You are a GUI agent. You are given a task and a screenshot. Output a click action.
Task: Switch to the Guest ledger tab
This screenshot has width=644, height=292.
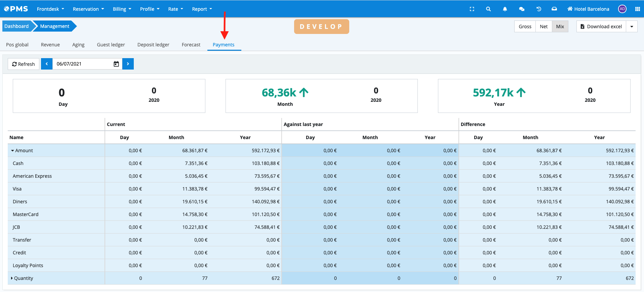coord(111,45)
